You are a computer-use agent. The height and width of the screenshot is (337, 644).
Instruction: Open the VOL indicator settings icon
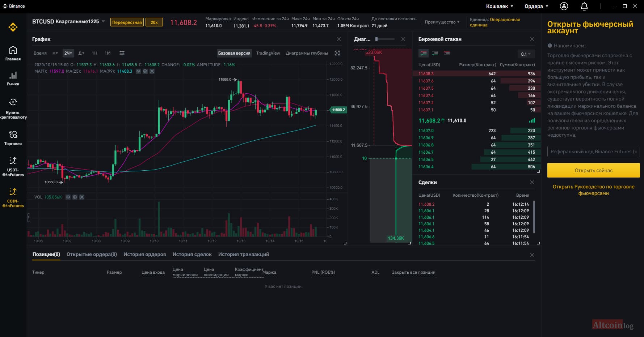75,197
